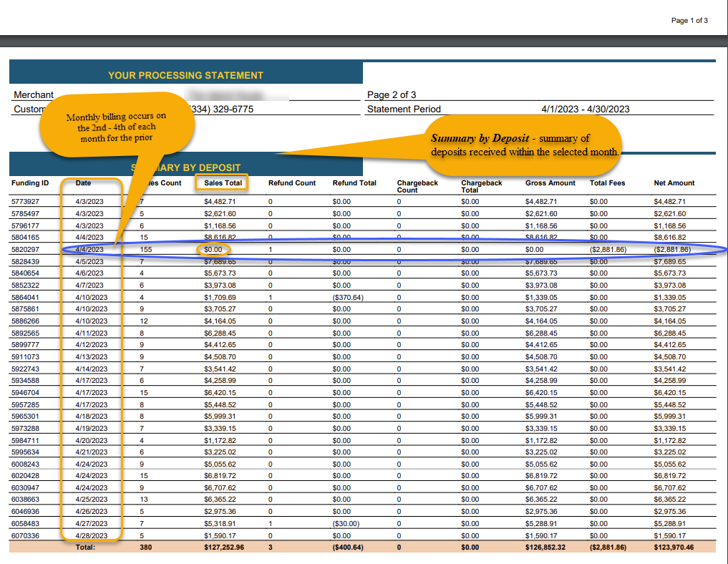Viewport: 728px width, 564px height.
Task: Select the 'Statement Period' label
Action: 404,109
